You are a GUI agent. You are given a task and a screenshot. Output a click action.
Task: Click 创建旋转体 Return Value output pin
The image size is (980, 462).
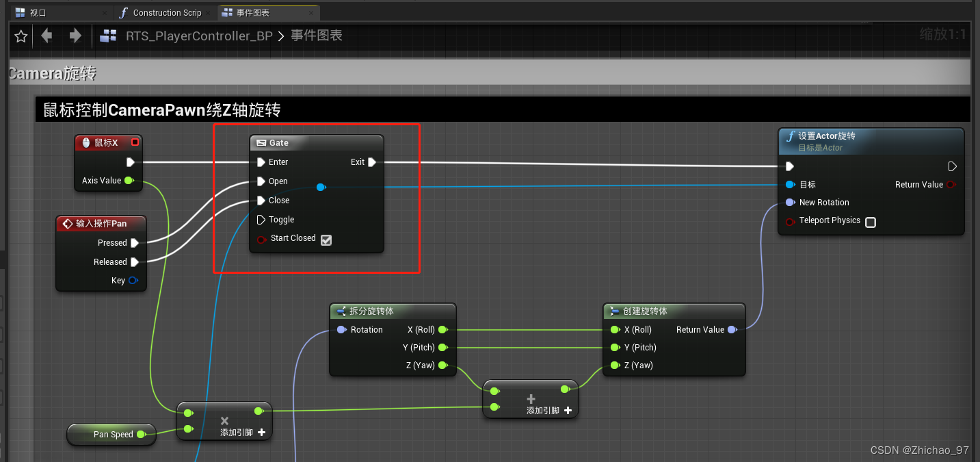coord(732,330)
